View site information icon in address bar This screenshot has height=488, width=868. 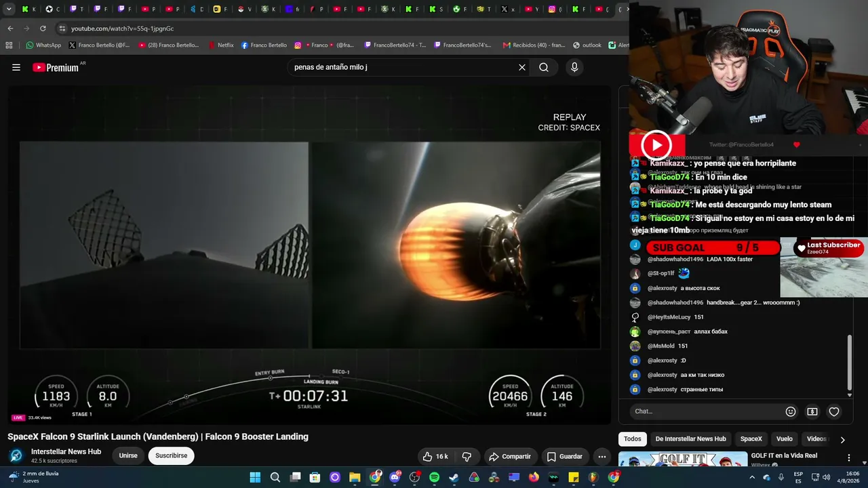pos(62,28)
